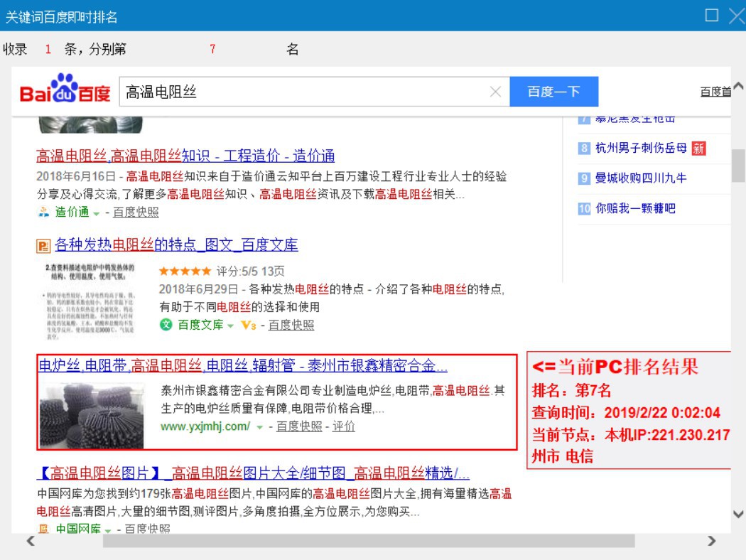Image resolution: width=746 pixels, height=560 pixels.
Task: Click the horizontal scrollbar thumb
Action: pyautogui.click(x=369, y=541)
